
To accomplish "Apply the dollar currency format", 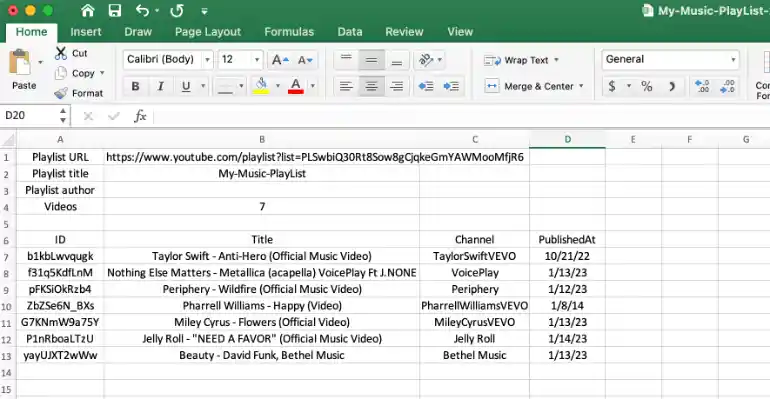I will pos(612,86).
